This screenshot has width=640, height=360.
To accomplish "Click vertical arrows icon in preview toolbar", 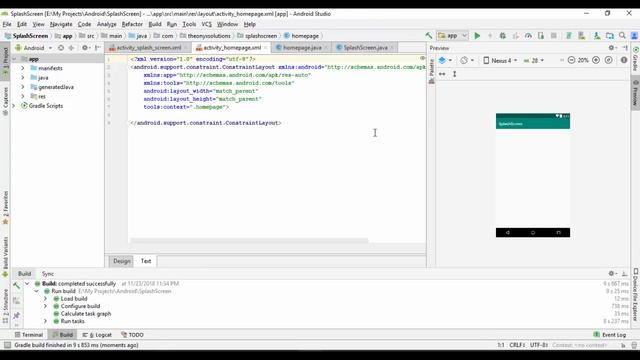I will 454,74.
